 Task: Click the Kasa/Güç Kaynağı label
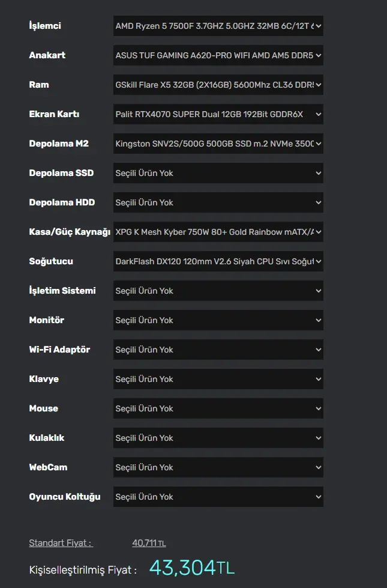click(70, 232)
